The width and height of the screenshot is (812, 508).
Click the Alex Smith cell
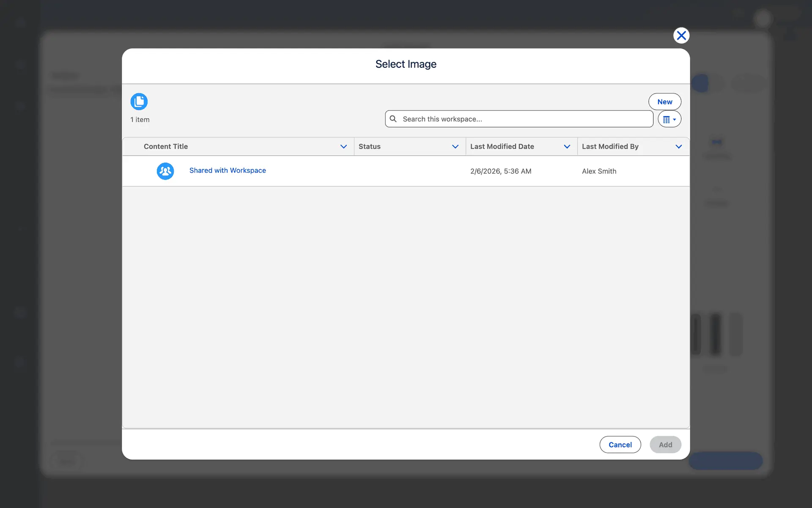[x=599, y=171]
